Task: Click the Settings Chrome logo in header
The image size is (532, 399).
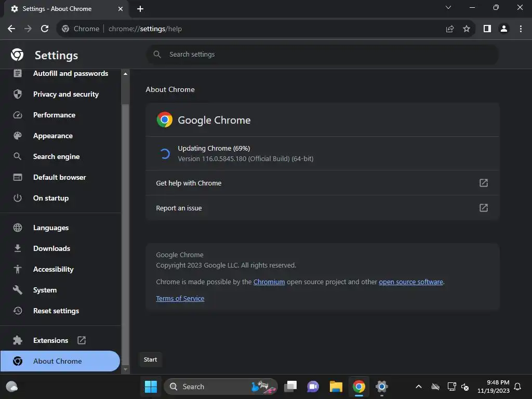Action: (x=17, y=55)
